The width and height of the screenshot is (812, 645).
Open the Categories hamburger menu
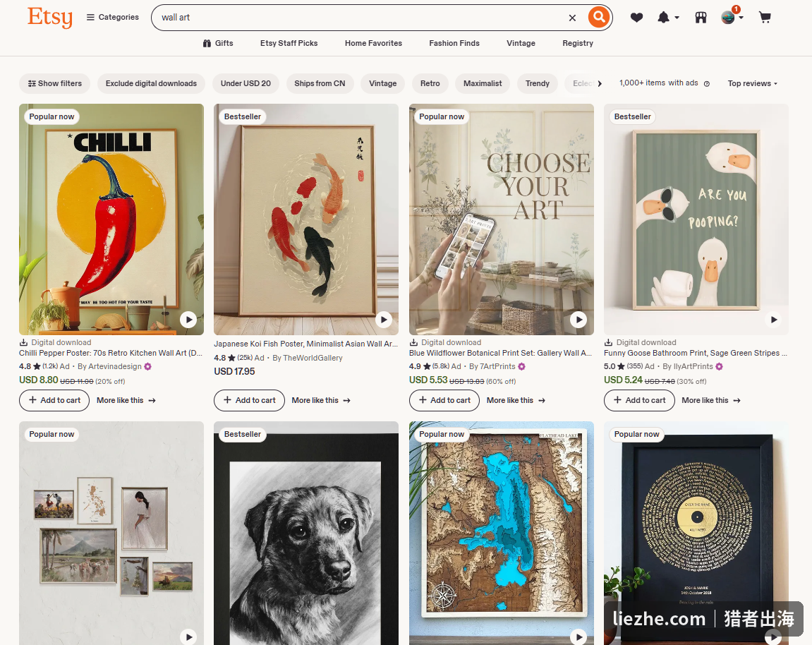point(112,17)
